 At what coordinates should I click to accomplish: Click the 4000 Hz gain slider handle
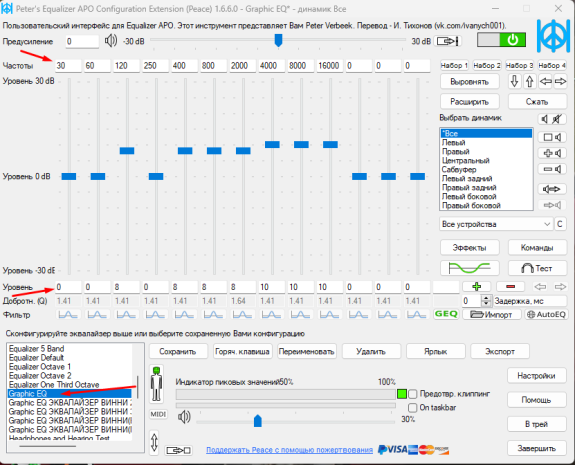pos(272,144)
